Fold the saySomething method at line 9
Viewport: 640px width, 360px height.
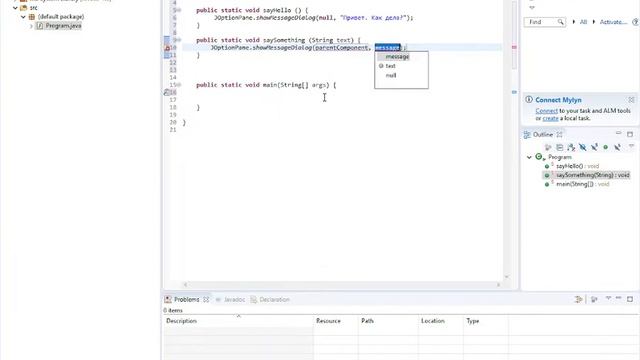[x=179, y=40]
